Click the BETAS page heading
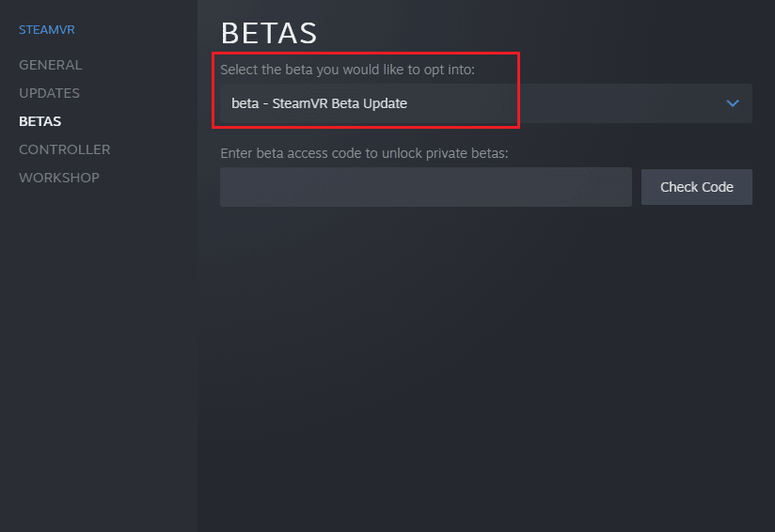 268,33
